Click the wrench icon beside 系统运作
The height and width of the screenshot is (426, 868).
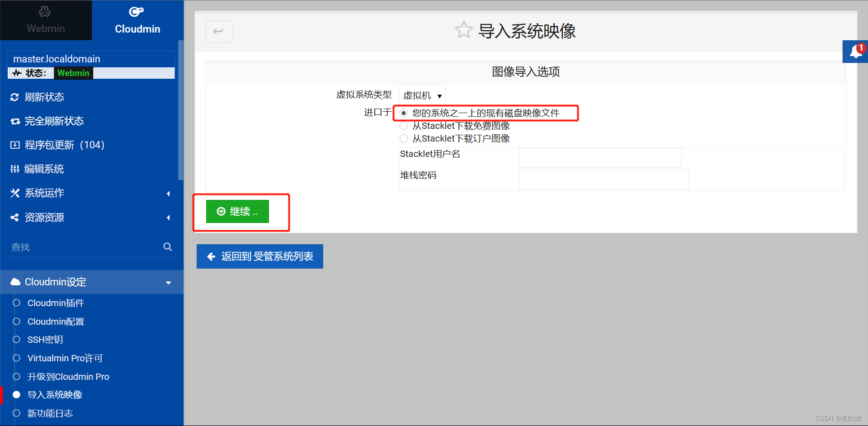(x=15, y=193)
